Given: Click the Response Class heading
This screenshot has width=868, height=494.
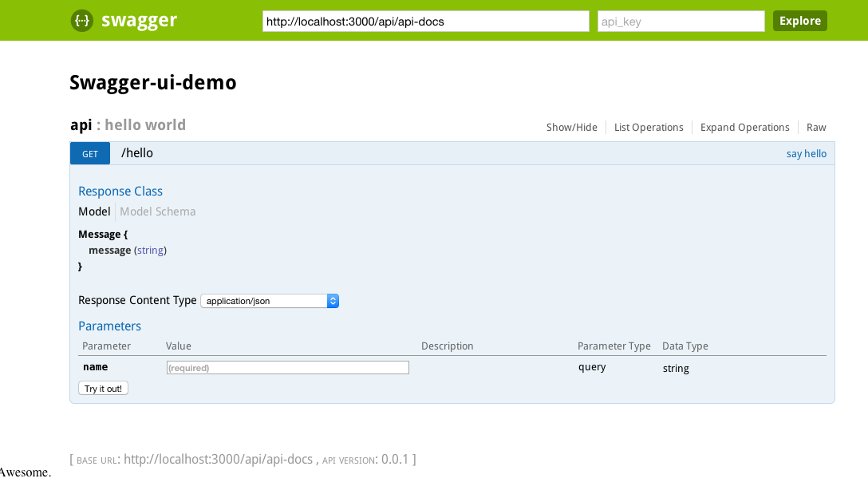Looking at the screenshot, I should coord(120,191).
